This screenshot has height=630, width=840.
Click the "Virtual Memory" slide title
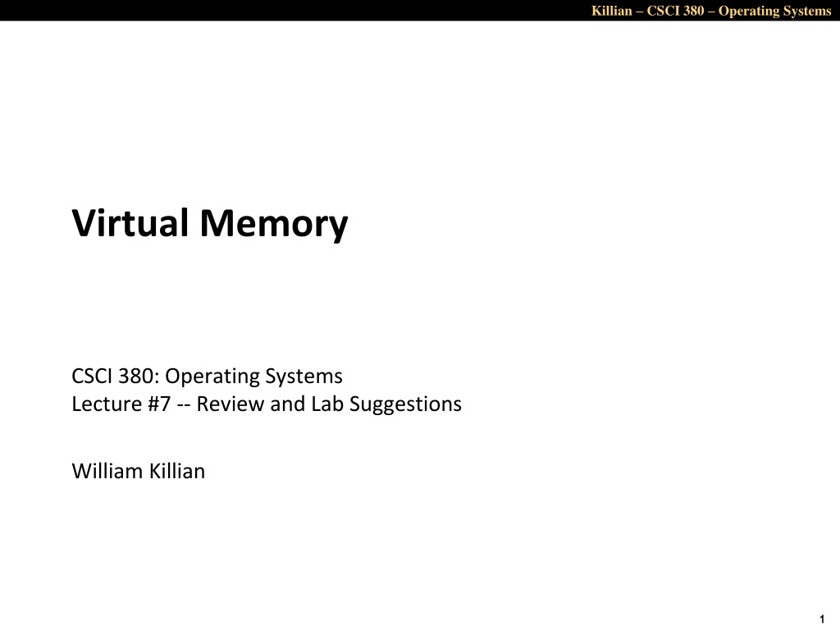click(x=210, y=223)
